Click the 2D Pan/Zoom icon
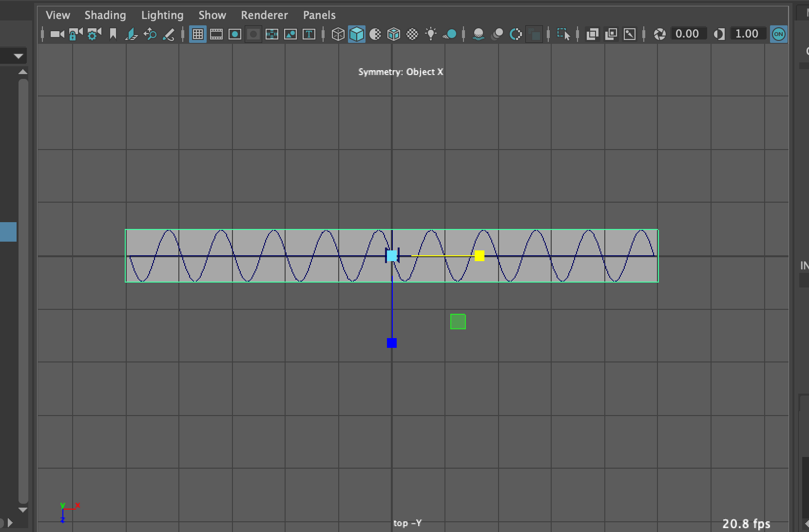Screen dimensions: 809x532 [x=150, y=34]
